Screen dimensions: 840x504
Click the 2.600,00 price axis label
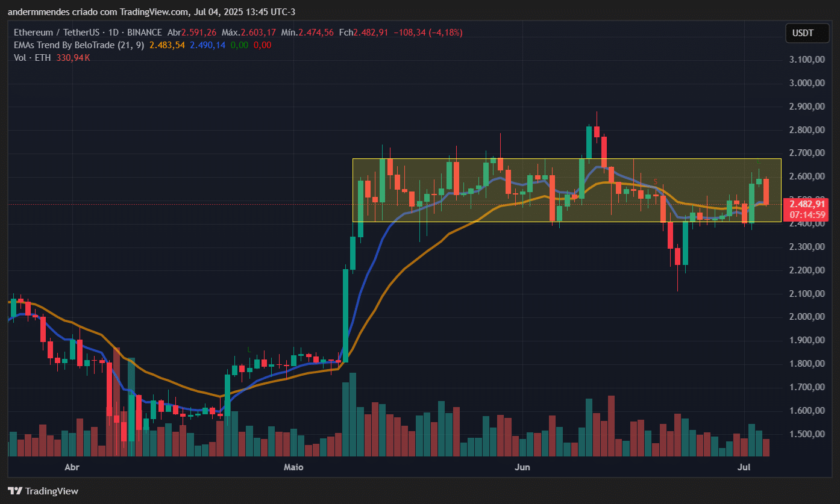point(806,176)
